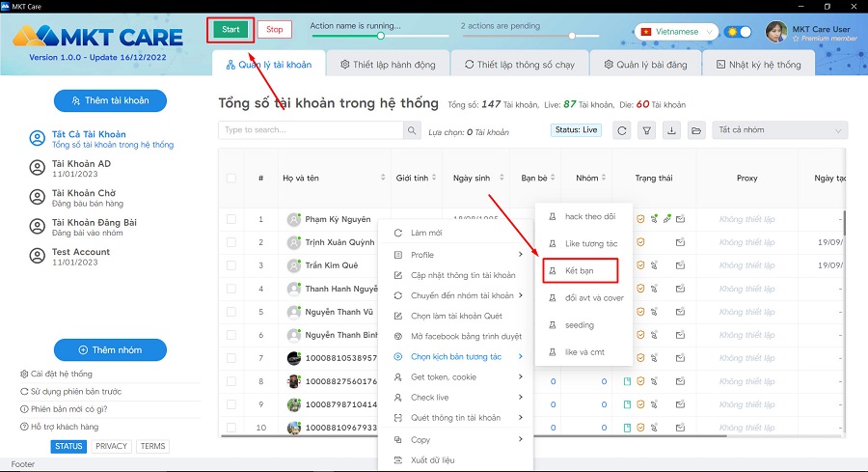868x472 pixels.
Task: Check the checkbox for row 7
Action: (x=231, y=358)
